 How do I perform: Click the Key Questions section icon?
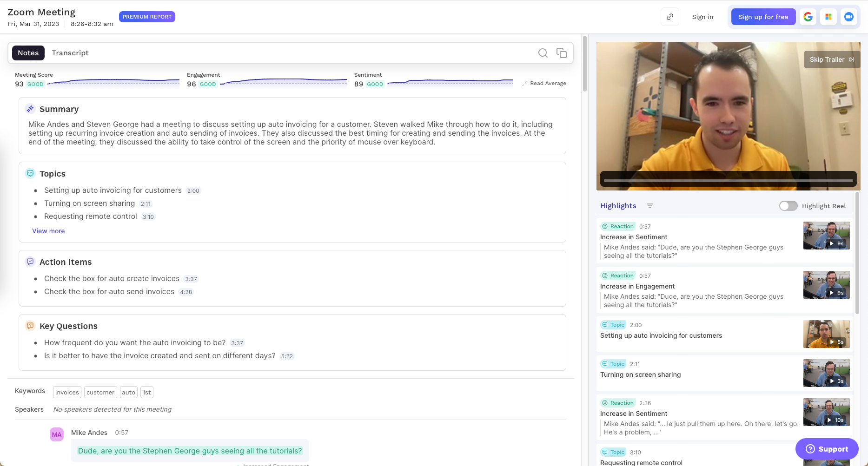coord(30,326)
